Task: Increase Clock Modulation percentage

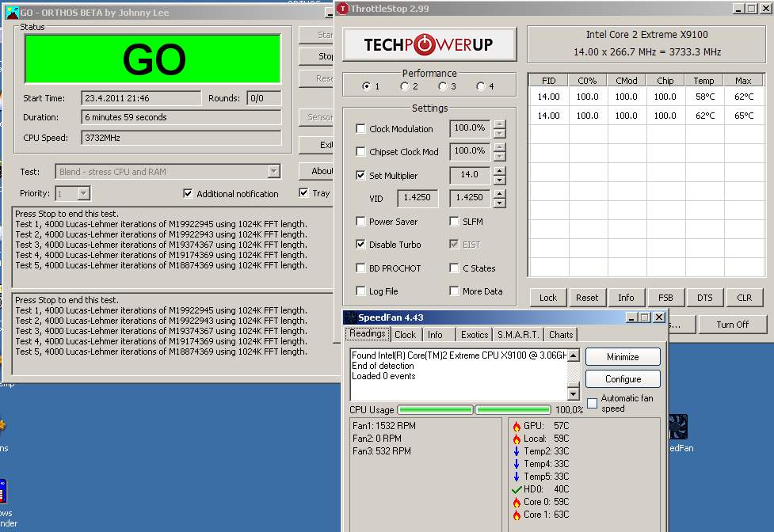Action: pyautogui.click(x=500, y=124)
